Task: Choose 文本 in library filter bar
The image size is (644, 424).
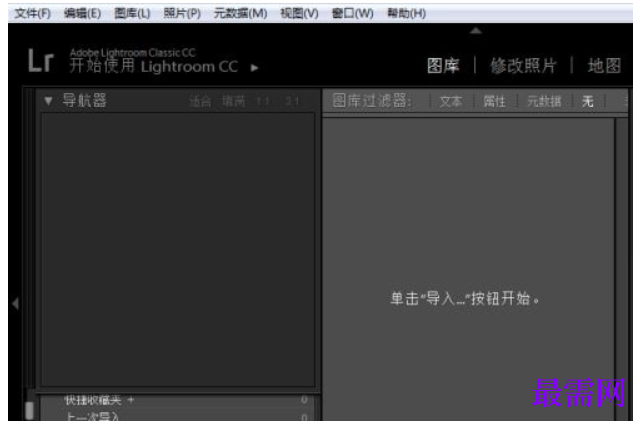Action: point(451,101)
